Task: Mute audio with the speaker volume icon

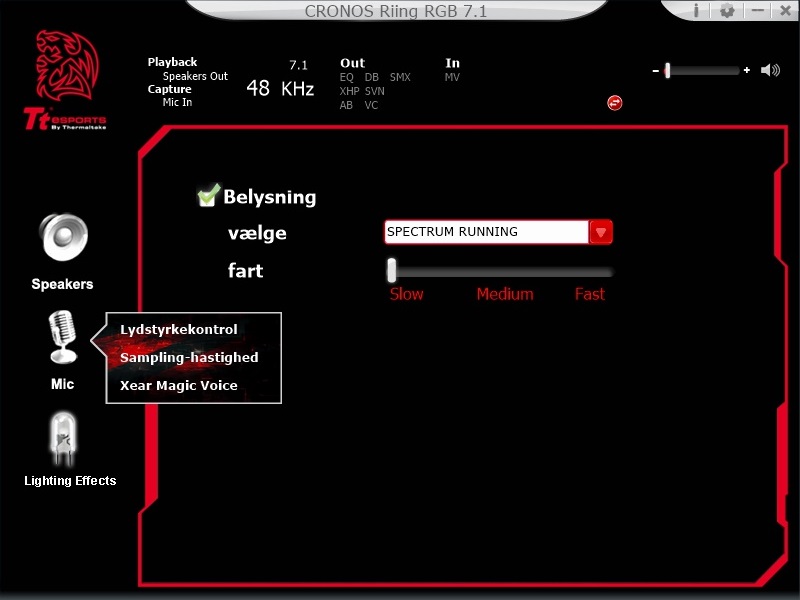Action: [770, 70]
